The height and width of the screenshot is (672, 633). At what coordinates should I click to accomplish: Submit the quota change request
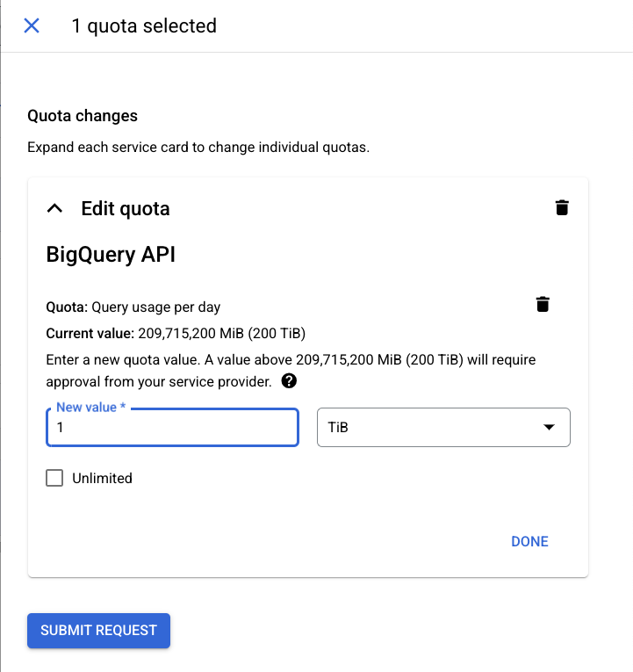98,630
